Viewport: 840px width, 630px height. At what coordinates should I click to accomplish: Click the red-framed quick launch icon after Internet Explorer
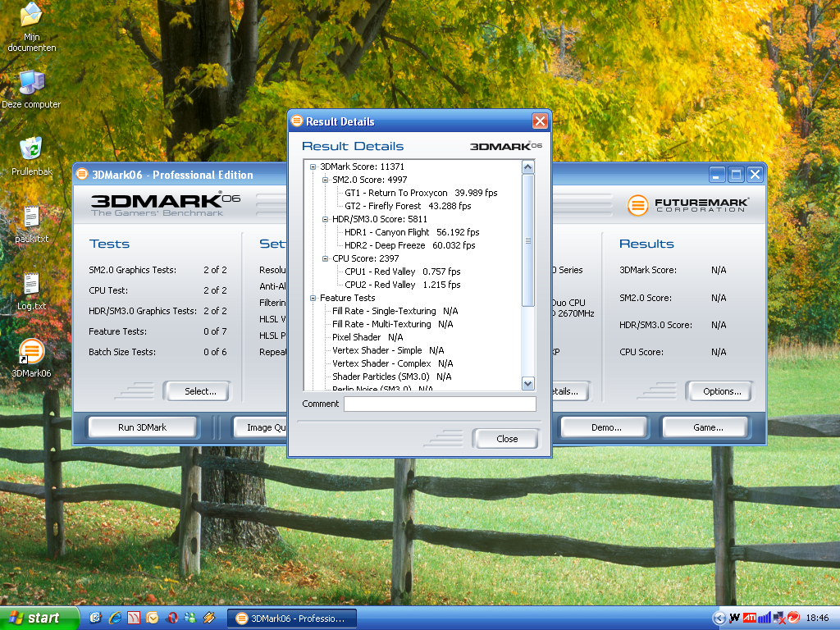[x=134, y=619]
